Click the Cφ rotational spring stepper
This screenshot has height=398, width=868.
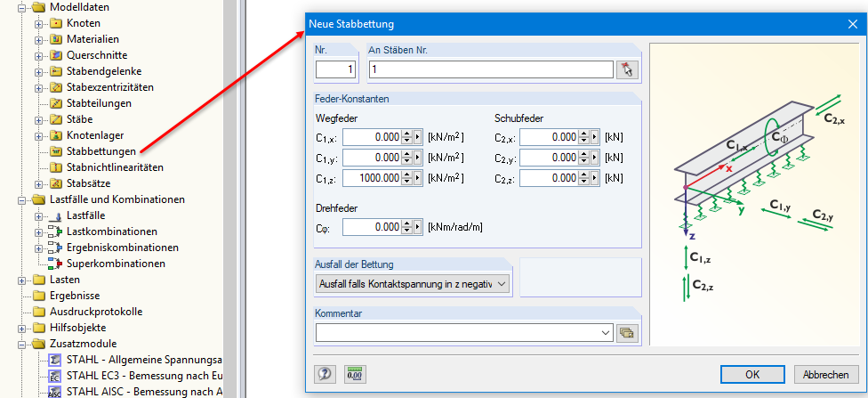(x=406, y=227)
